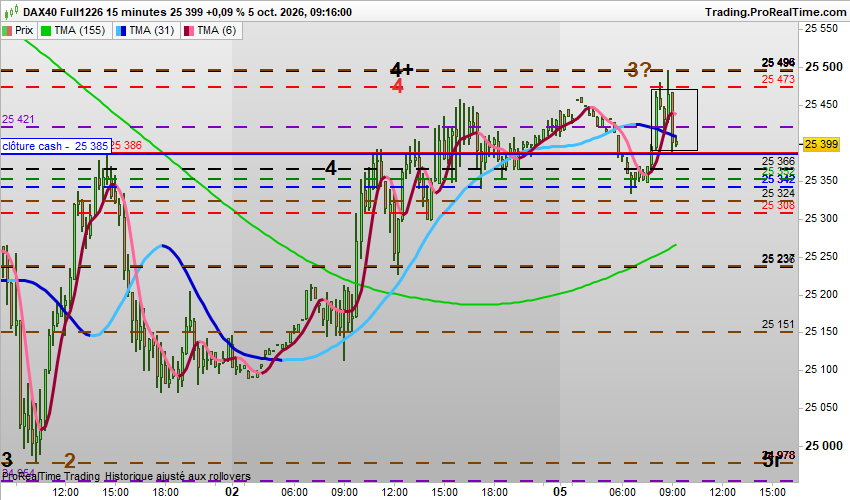
Task: Select the black '4+' wave annotation
Action: 402,69
